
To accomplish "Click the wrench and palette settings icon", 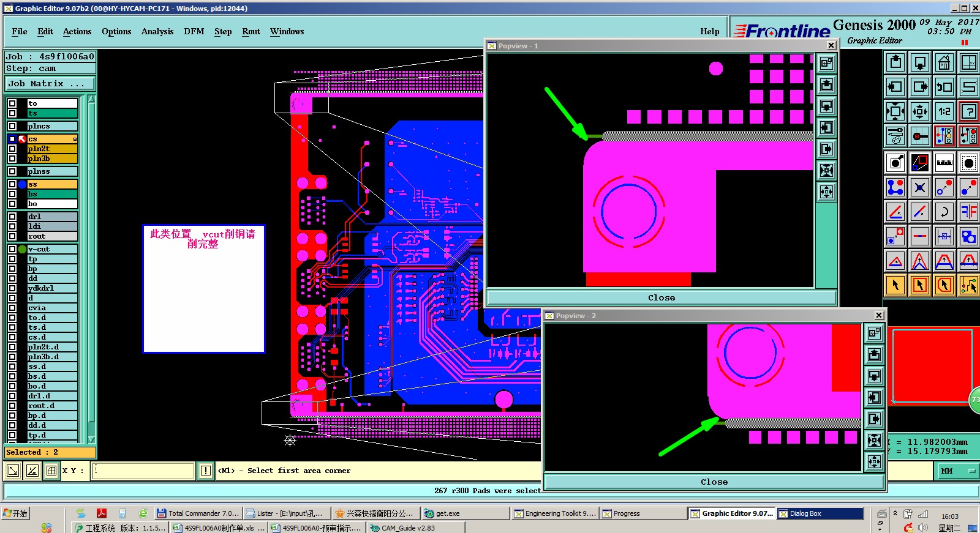I will 895,136.
